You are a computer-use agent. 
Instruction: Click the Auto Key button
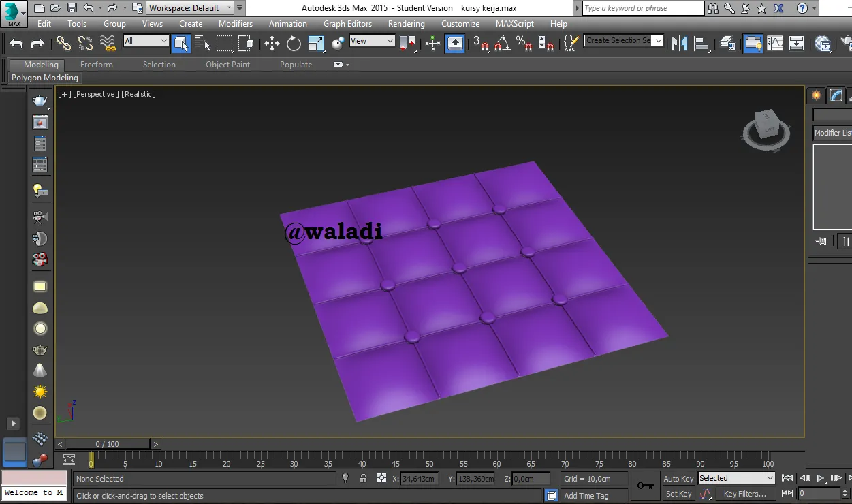[x=678, y=479]
